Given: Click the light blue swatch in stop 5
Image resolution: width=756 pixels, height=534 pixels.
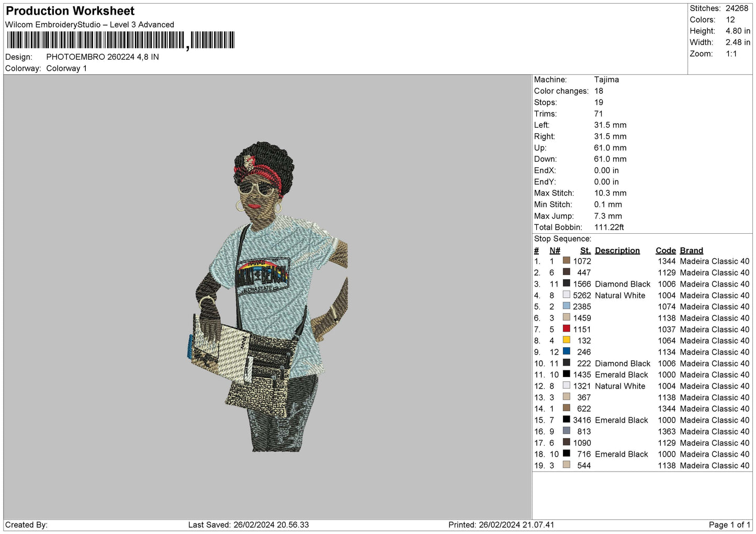Looking at the screenshot, I should (566, 306).
